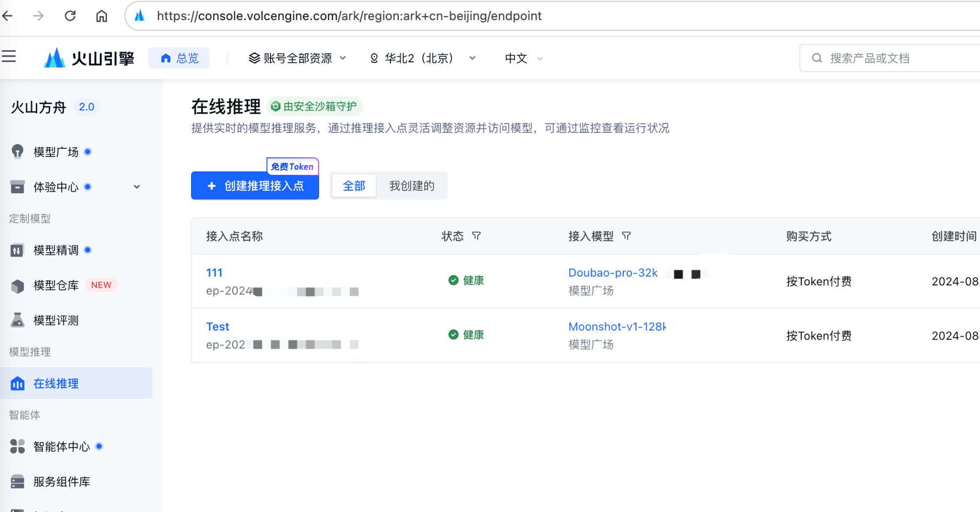Click the location pin icon beside 华北2
980x512 pixels.
[x=374, y=58]
